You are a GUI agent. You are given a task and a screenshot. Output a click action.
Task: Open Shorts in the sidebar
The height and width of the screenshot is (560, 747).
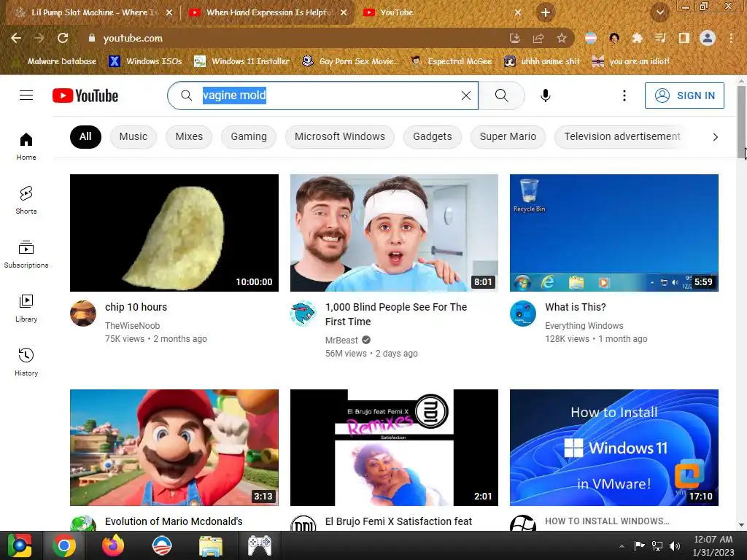[x=26, y=200]
